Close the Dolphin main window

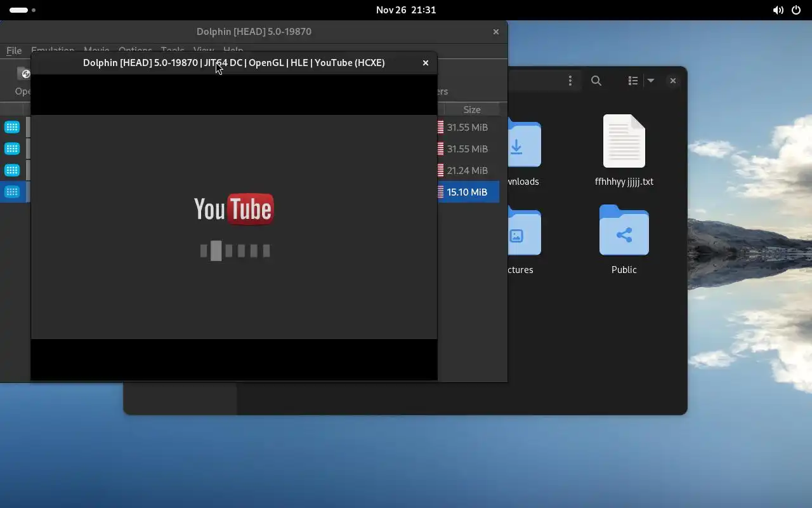tap(496, 32)
